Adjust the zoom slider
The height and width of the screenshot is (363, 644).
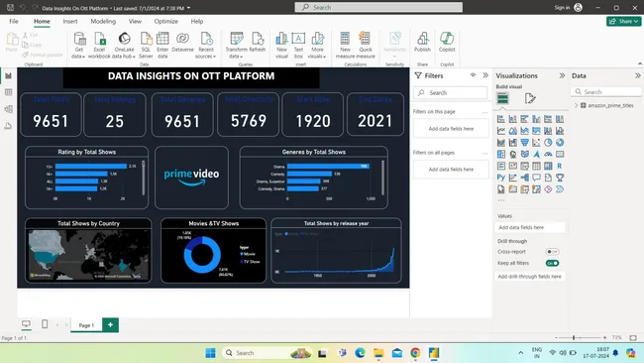574,337
